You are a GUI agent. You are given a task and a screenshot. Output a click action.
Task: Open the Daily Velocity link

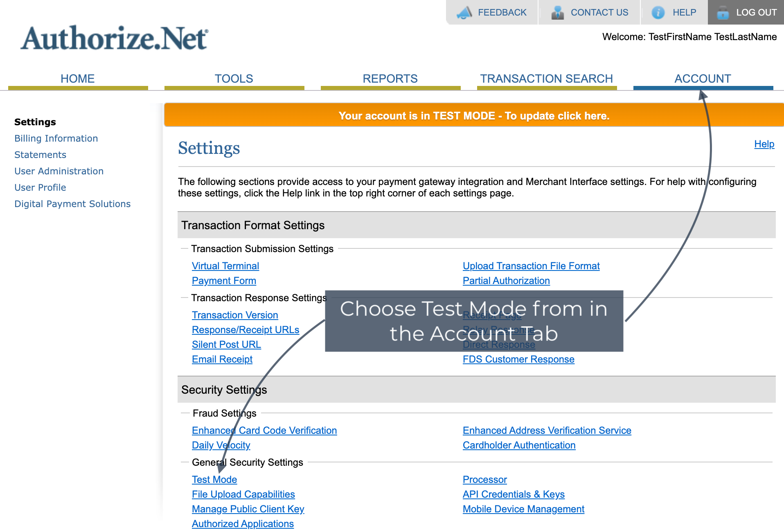pyautogui.click(x=221, y=445)
